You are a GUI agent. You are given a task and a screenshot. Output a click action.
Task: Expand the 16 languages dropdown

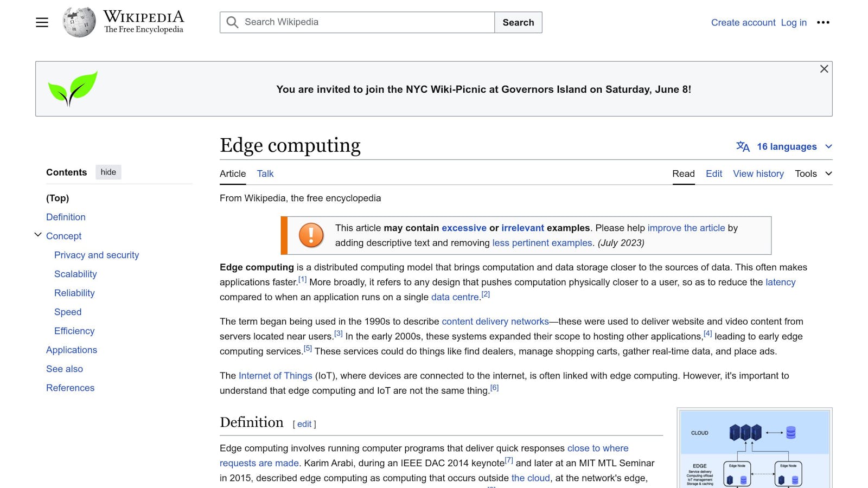tap(784, 146)
